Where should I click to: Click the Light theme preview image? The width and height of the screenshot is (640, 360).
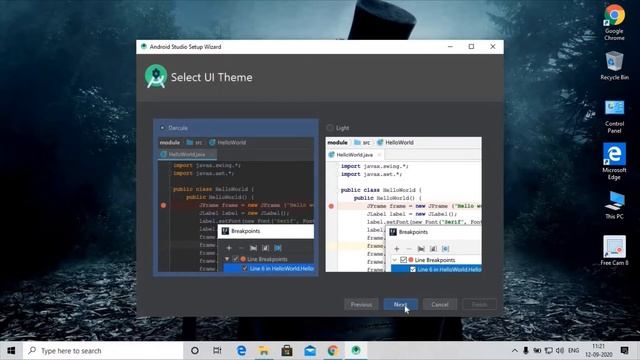403,204
